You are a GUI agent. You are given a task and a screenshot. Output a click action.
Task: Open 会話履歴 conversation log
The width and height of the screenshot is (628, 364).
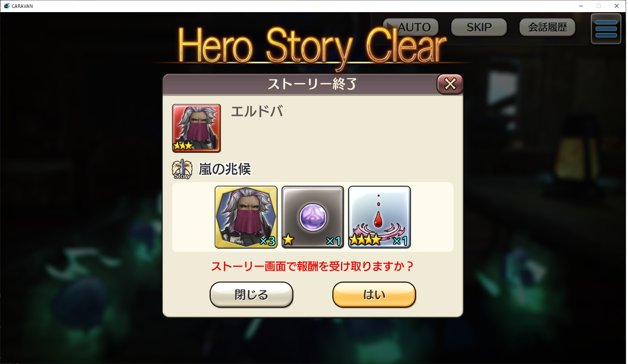(547, 27)
